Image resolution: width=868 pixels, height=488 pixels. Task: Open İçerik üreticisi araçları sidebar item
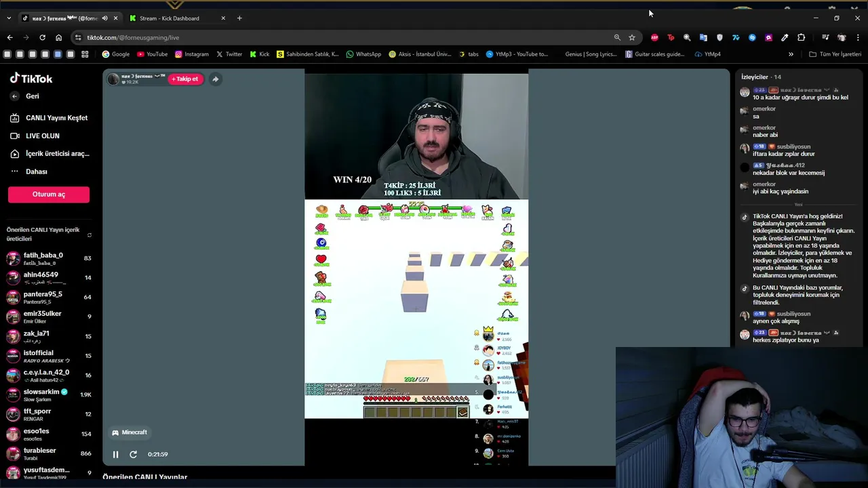click(49, 154)
